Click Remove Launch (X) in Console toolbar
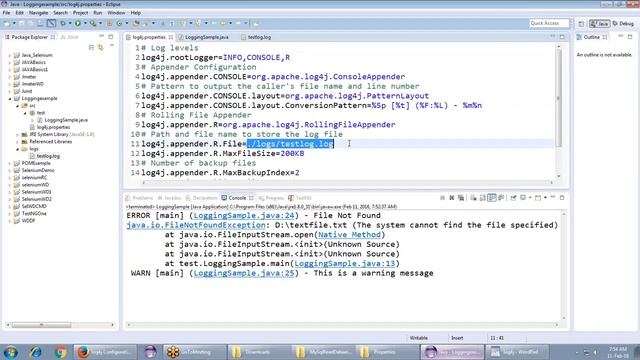 (x=451, y=198)
